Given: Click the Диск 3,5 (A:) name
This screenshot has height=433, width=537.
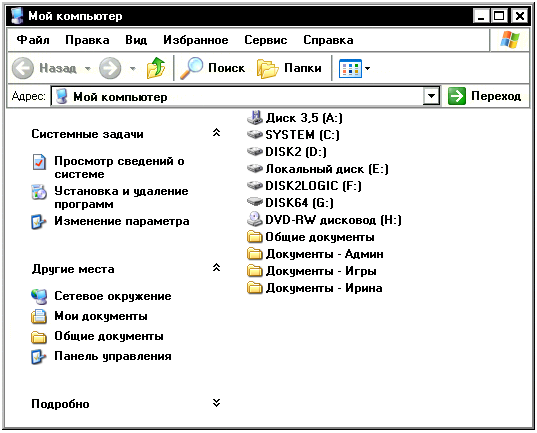Looking at the screenshot, I should (304, 118).
